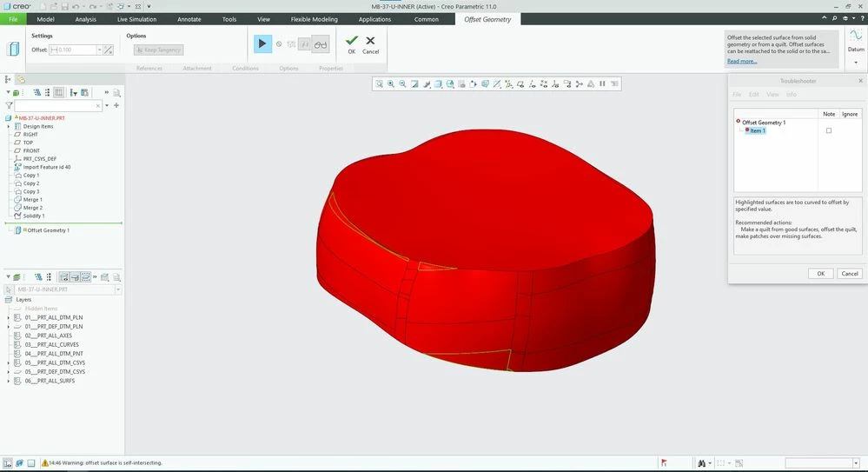Select Copy 1 in the model tree
This screenshot has width=868, height=472.
coord(31,175)
